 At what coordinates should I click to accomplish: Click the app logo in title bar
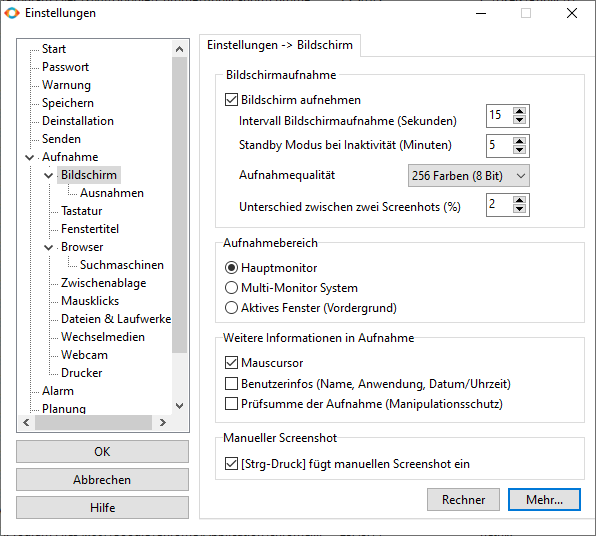pos(12,13)
